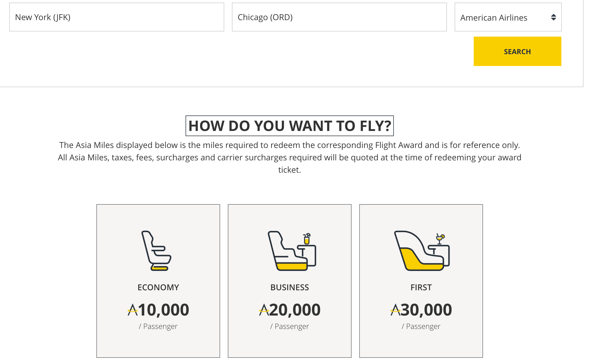Click the 10,000 miles Economy price
Viewport: 600px width, 364px height.
(164, 310)
